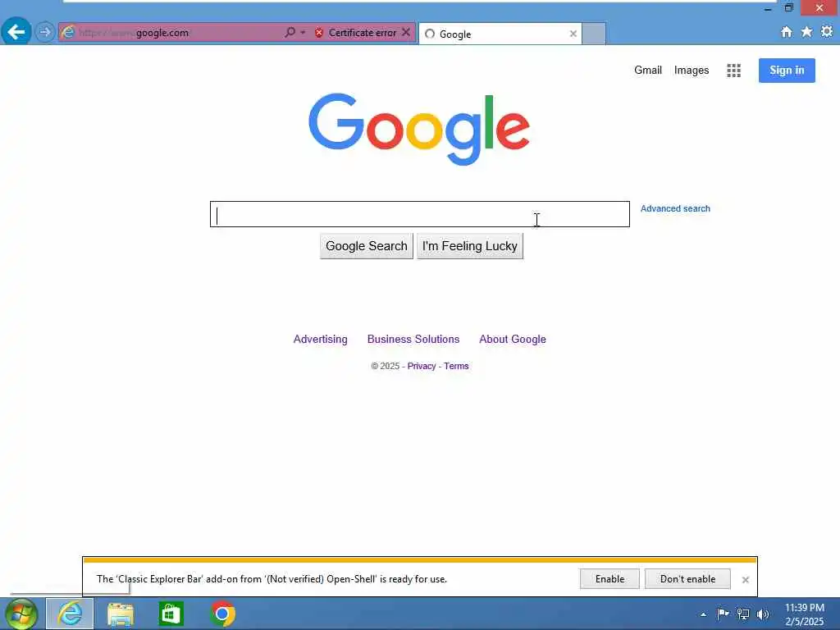Screen dimensions: 840x630
Task: Click the Forward navigation arrow
Action: 45,32
